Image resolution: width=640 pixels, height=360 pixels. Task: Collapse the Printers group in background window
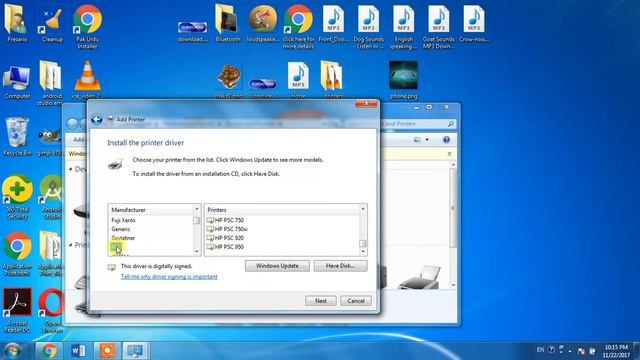pyautogui.click(x=71, y=245)
